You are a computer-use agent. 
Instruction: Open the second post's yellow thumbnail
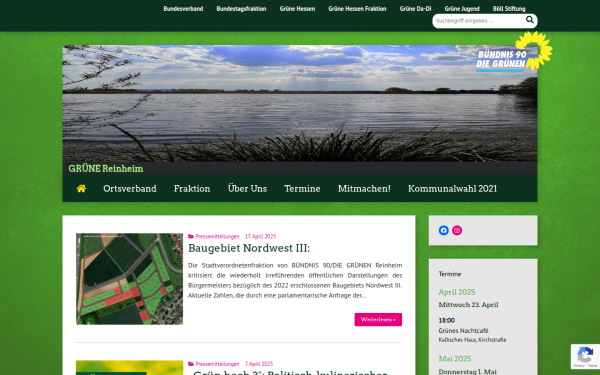click(129, 368)
